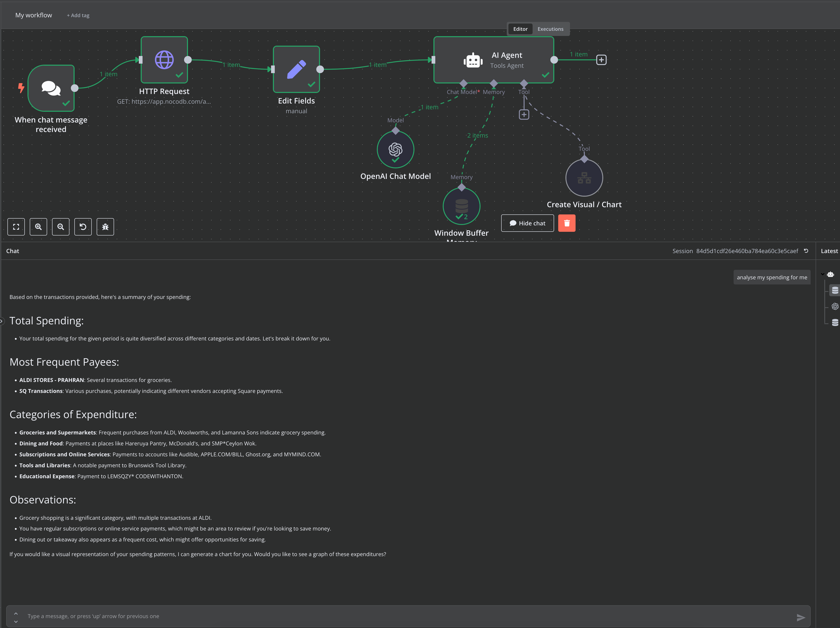Expand the left collapsed panel arrow
840x628 pixels.
click(x=1, y=321)
